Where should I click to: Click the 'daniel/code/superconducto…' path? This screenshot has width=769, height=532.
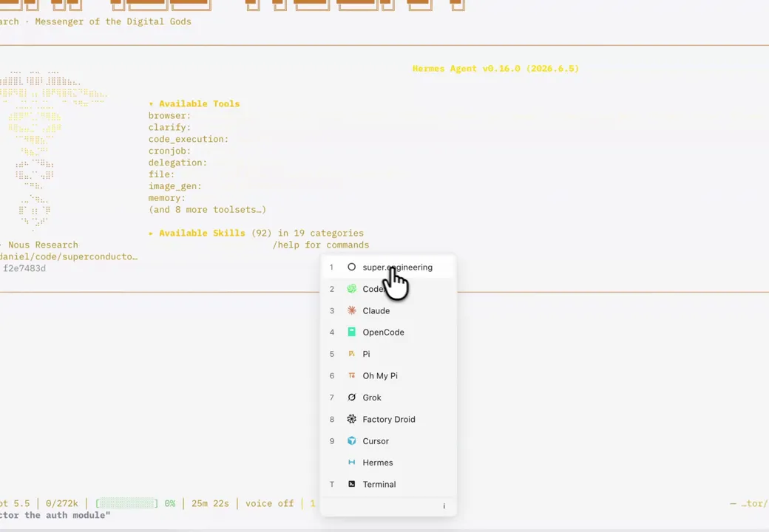point(69,256)
